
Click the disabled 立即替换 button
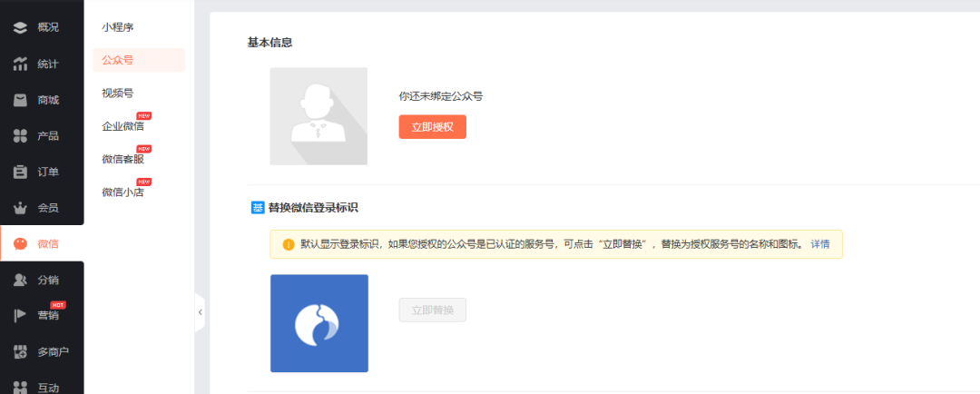tap(433, 310)
